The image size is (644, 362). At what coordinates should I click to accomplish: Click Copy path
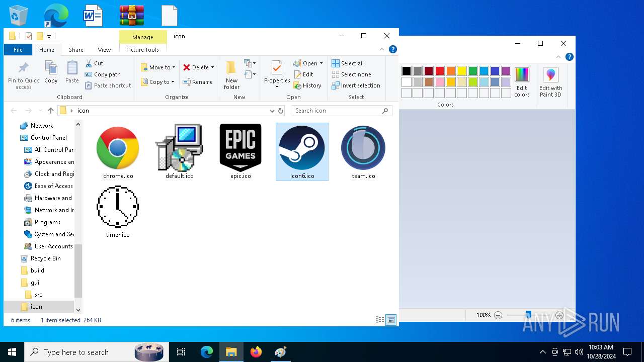(x=103, y=74)
